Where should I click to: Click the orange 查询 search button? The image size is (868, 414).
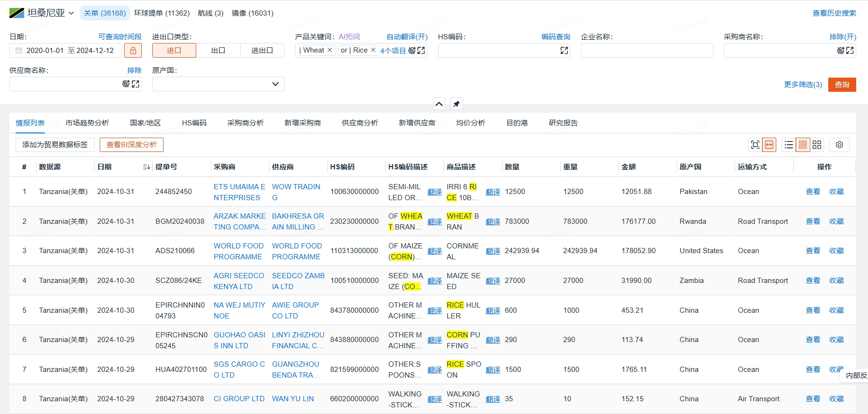(x=842, y=85)
